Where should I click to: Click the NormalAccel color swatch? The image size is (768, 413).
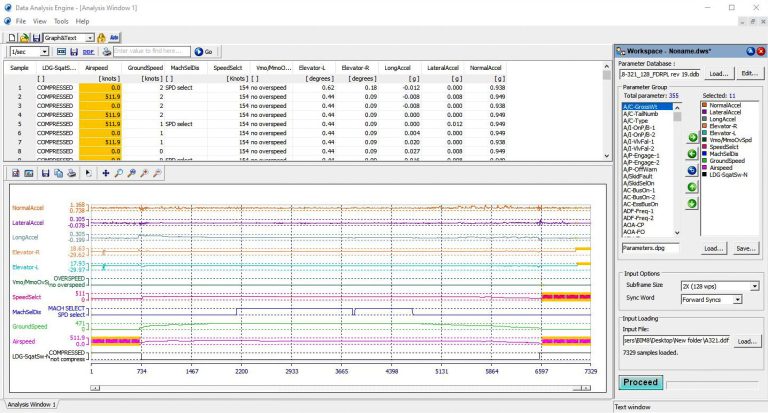704,105
